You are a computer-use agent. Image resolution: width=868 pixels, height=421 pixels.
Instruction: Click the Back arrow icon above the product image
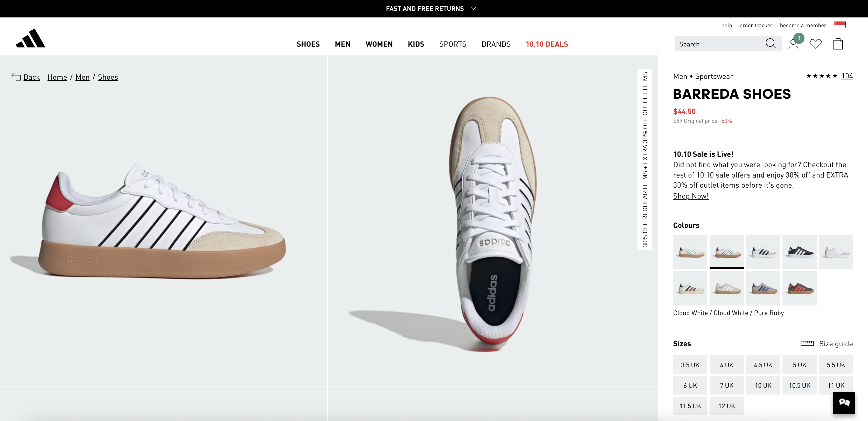tap(16, 77)
